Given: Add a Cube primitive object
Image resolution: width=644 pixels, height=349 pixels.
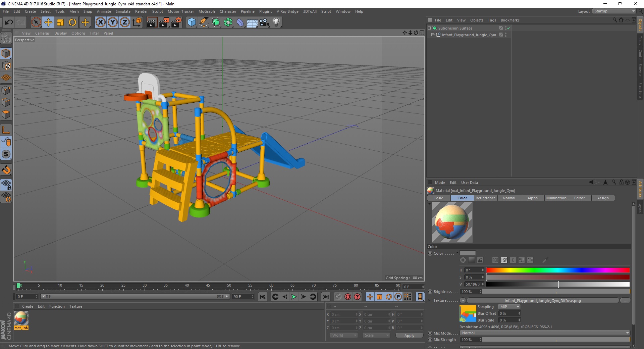Looking at the screenshot, I should click(192, 22).
